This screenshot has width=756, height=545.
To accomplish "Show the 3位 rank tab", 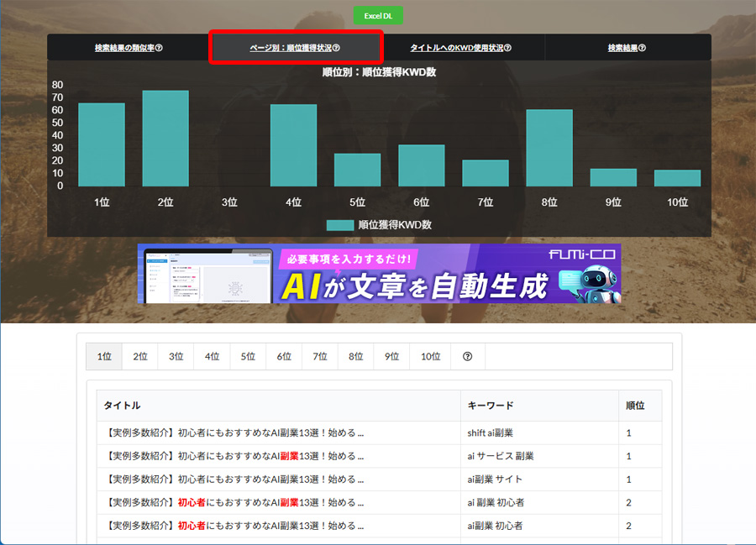I will click(x=176, y=357).
